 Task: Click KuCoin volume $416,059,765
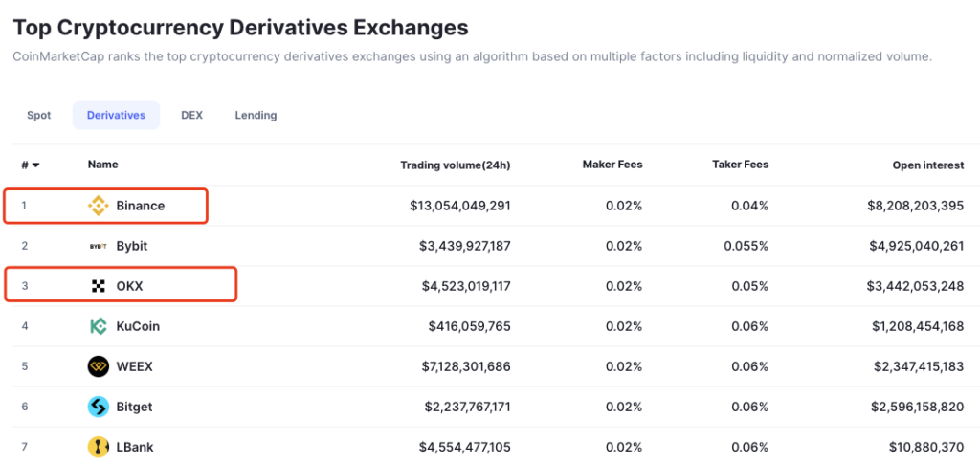[470, 326]
